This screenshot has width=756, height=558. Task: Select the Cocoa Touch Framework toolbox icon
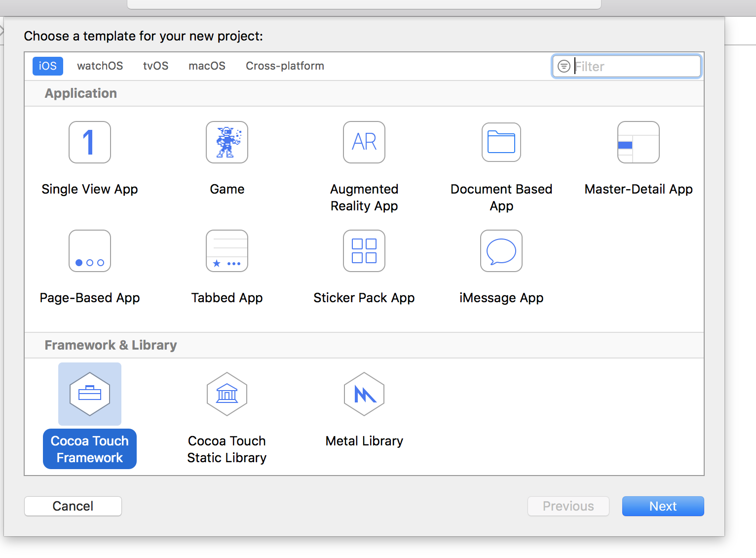(90, 394)
